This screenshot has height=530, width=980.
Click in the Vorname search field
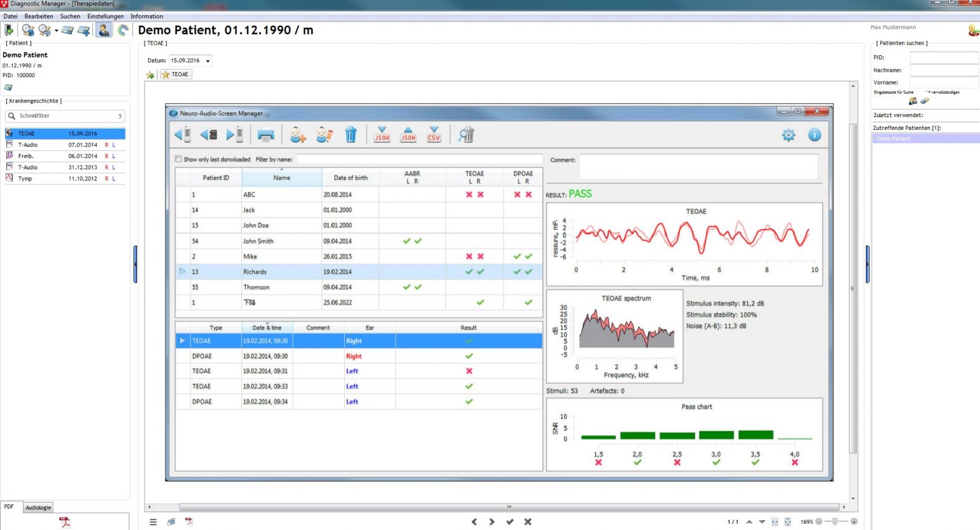coord(944,83)
